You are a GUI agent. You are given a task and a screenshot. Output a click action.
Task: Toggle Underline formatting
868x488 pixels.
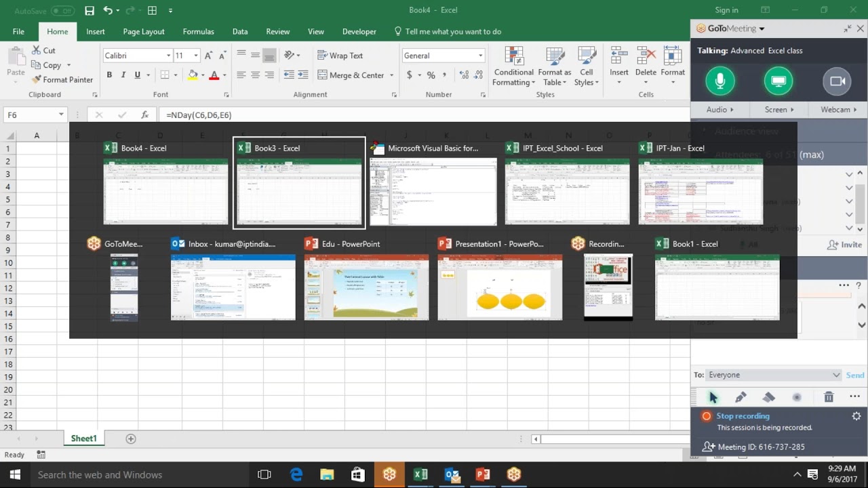(x=138, y=75)
